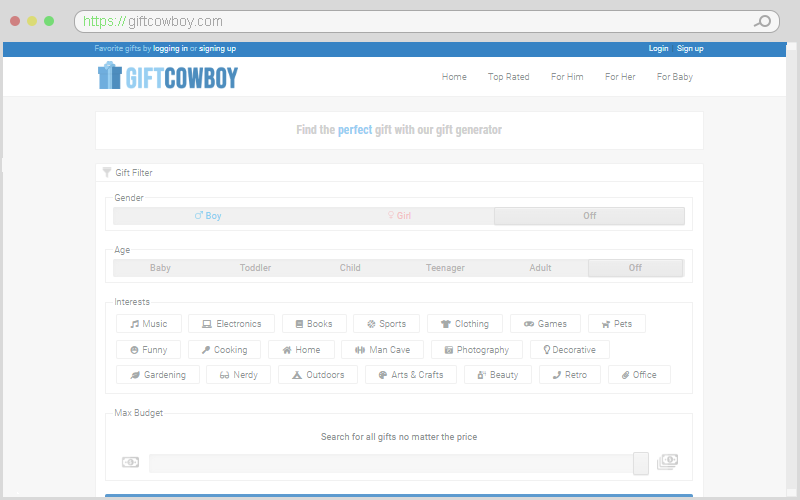Image resolution: width=800 pixels, height=500 pixels.
Task: Set age filter to Teenager
Action: click(x=445, y=268)
